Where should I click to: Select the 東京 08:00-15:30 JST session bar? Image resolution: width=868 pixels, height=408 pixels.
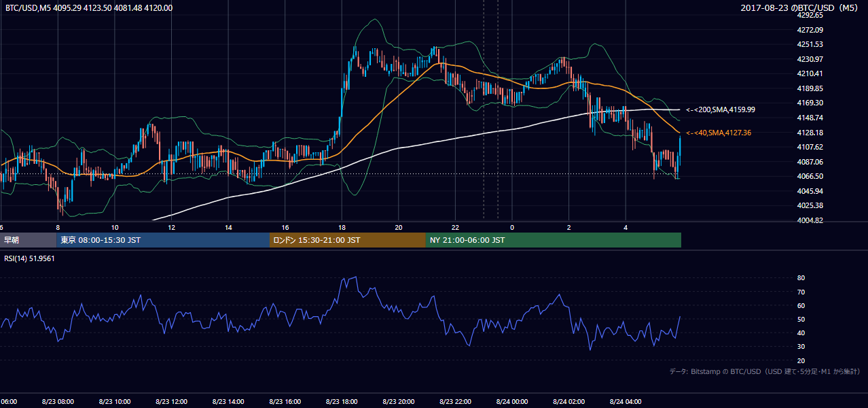pyautogui.click(x=163, y=240)
